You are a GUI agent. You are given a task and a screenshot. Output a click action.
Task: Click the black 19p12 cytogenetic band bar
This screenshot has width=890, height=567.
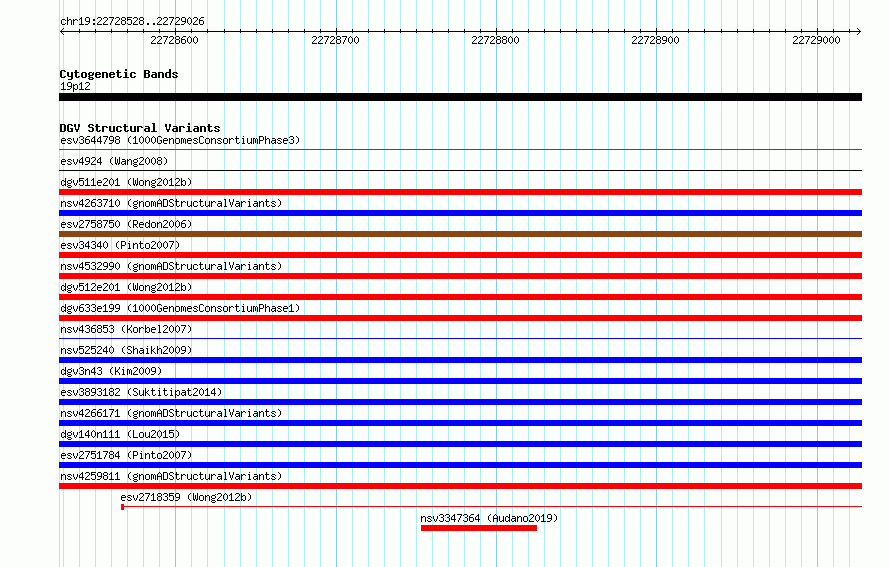[x=460, y=97]
